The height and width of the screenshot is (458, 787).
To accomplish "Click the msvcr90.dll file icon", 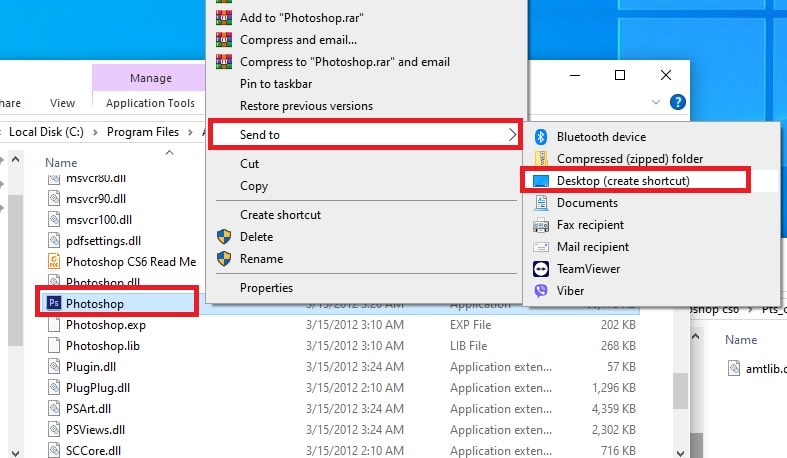I will [54, 198].
